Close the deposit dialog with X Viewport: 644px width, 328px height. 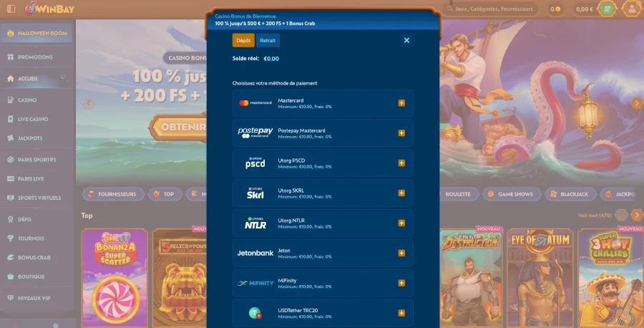click(406, 40)
